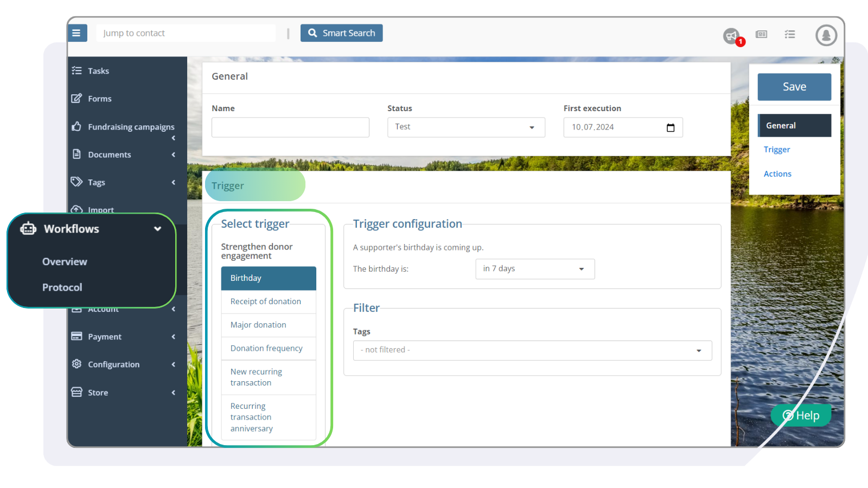The height and width of the screenshot is (488, 868).
Task: Select the Tags icon in the sidebar
Action: (76, 182)
